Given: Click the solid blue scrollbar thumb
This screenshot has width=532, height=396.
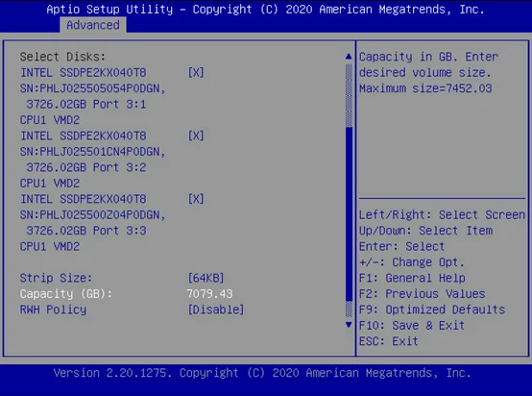Looking at the screenshot, I should click(349, 214).
